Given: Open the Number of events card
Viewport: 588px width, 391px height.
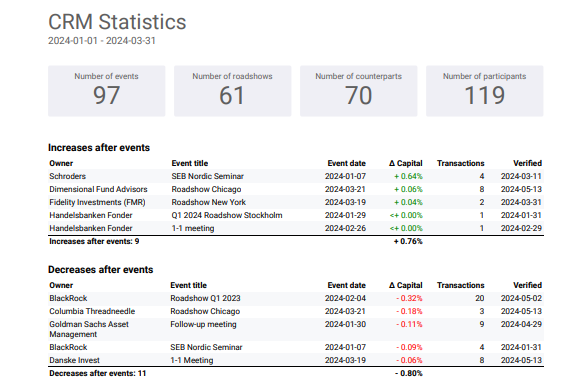Looking at the screenshot, I should click(106, 91).
